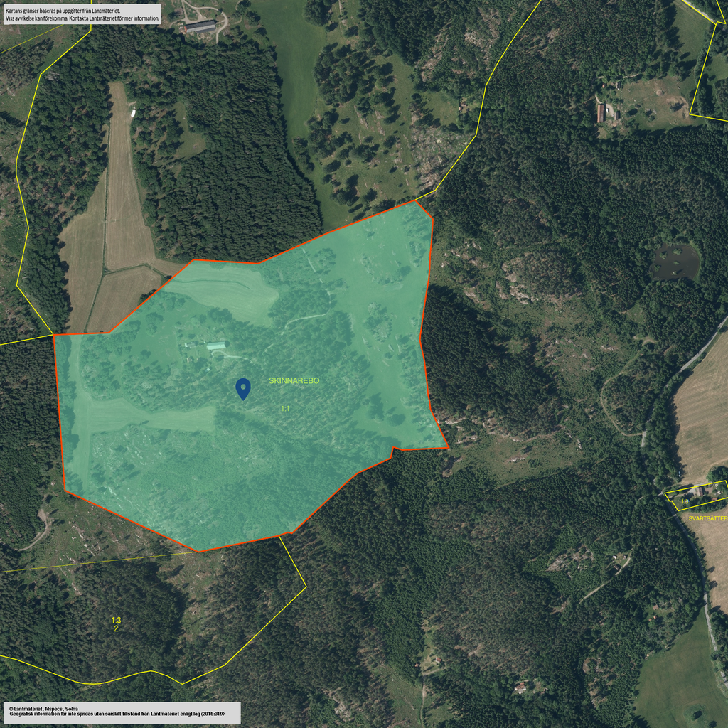The width and height of the screenshot is (728, 728).
Task: Click the long barn near top edge
Action: click(x=200, y=26)
